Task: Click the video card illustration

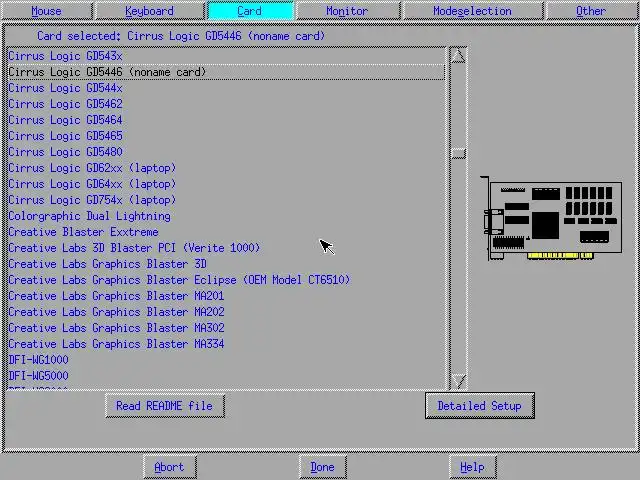Action: [552, 218]
